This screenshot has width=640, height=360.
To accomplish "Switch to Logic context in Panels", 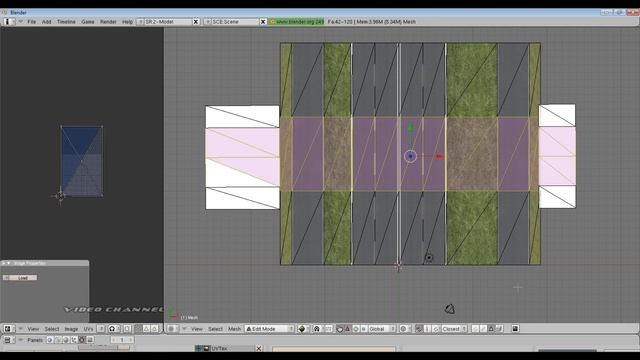I will [49, 340].
